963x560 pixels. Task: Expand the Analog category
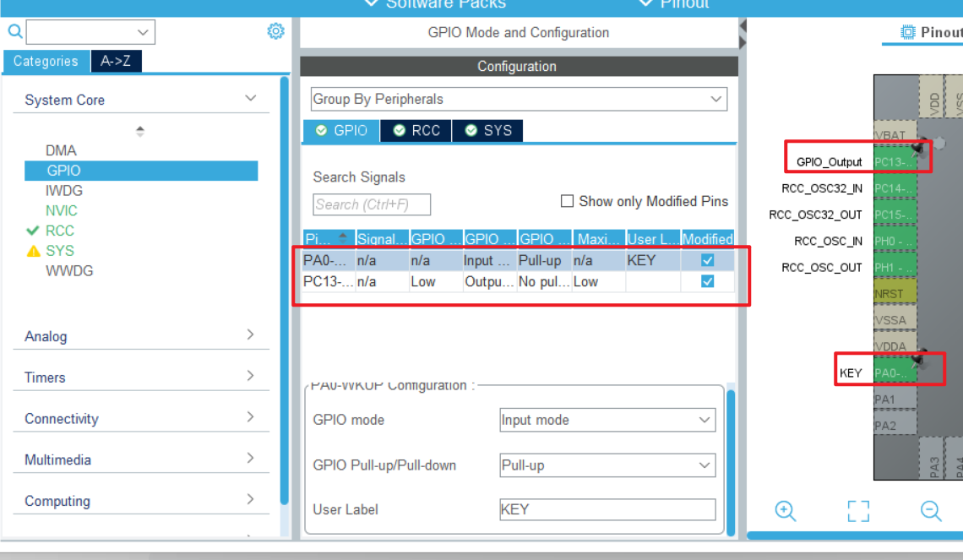(x=250, y=334)
